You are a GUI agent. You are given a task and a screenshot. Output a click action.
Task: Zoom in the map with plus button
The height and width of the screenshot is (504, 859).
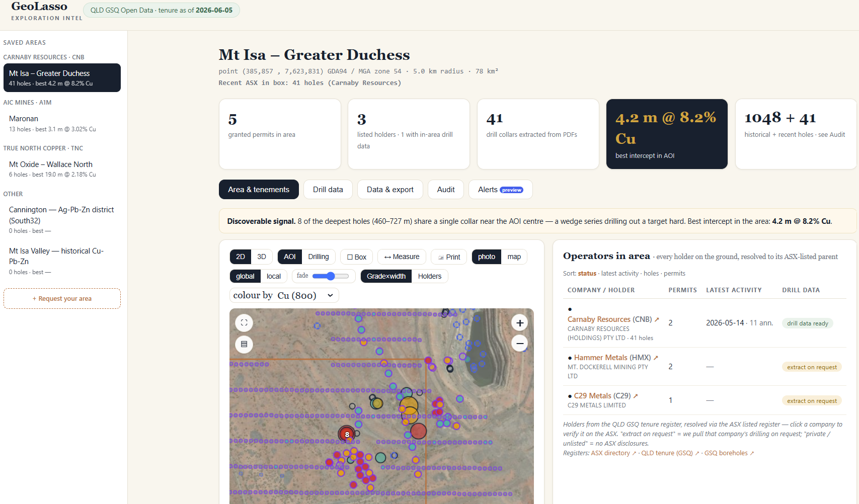(520, 323)
